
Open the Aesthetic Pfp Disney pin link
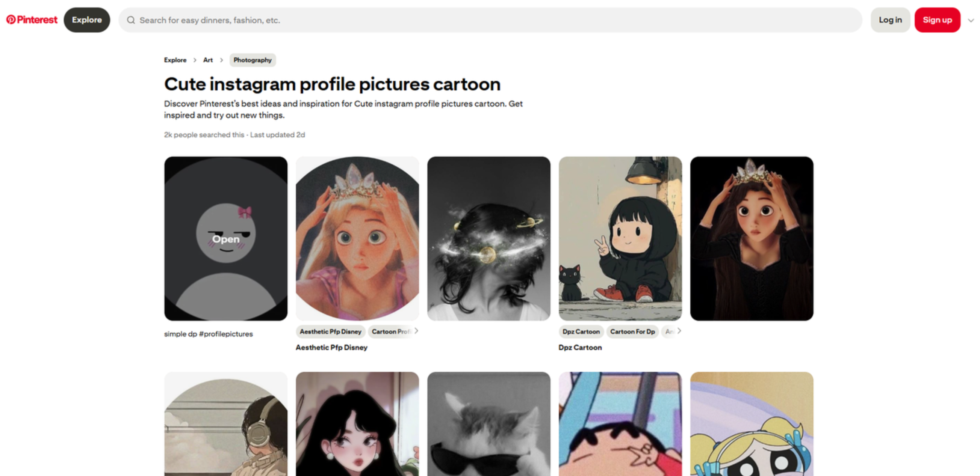point(331,347)
